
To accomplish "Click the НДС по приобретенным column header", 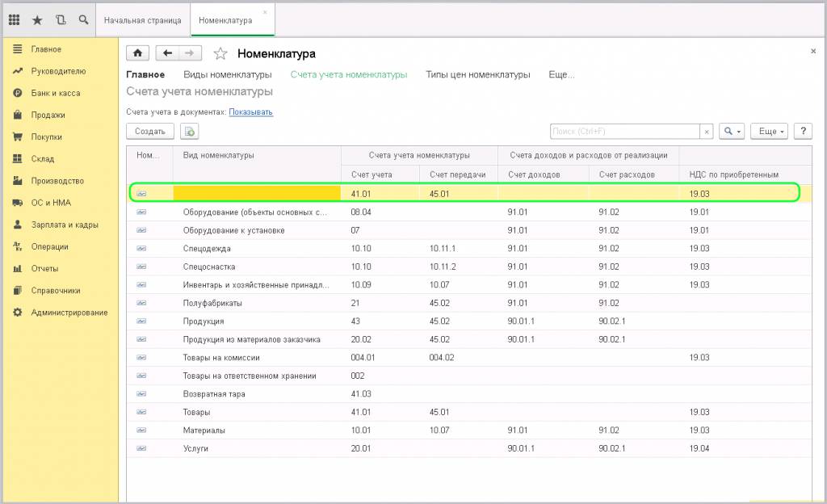I will tap(745, 174).
